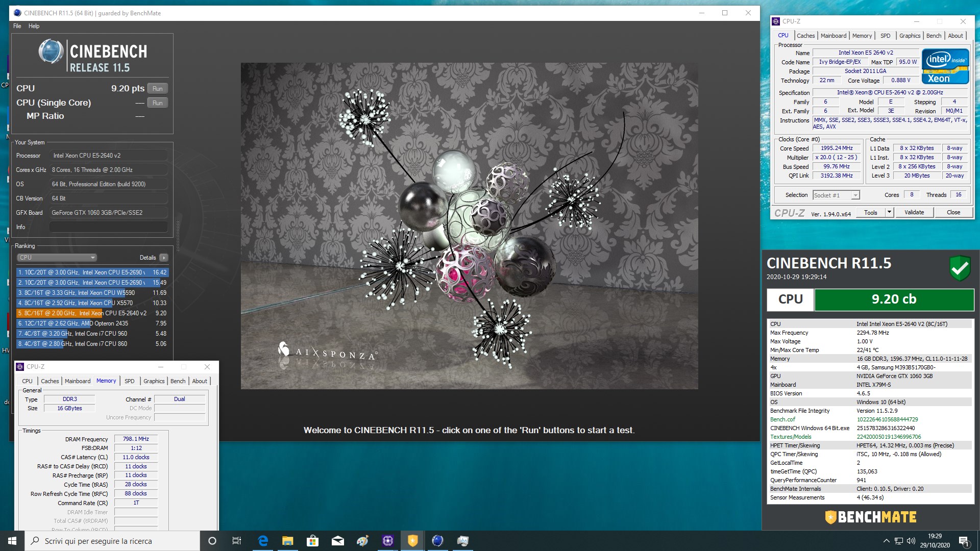The image size is (980, 551).
Task: Open the Mail app from the taskbar
Action: coord(337,541)
